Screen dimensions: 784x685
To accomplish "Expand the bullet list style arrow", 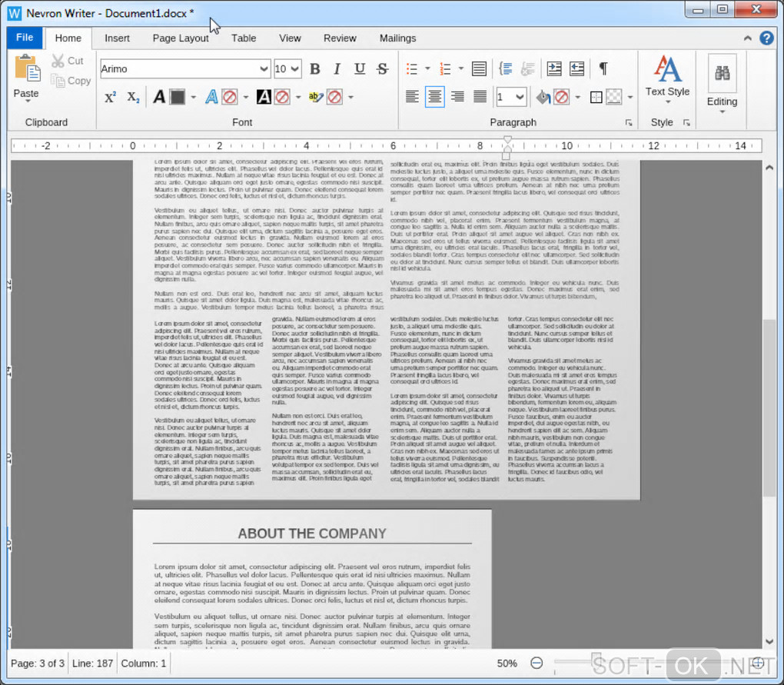I will [x=427, y=68].
